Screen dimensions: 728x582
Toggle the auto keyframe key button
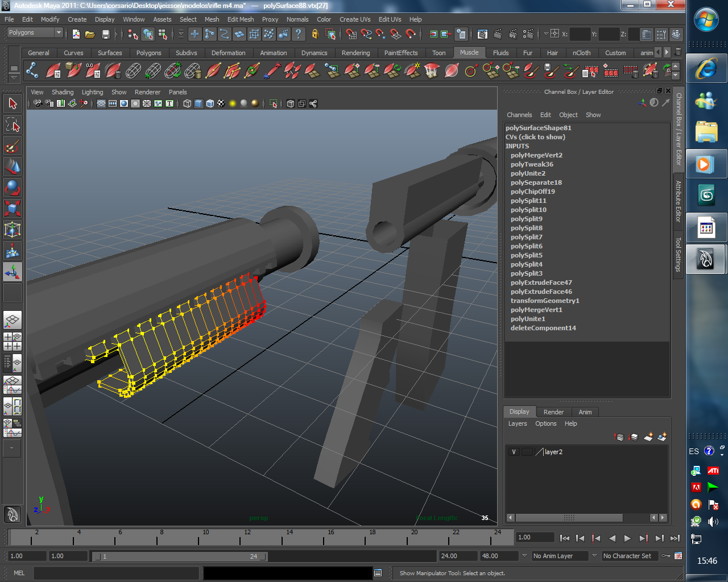[x=666, y=556]
